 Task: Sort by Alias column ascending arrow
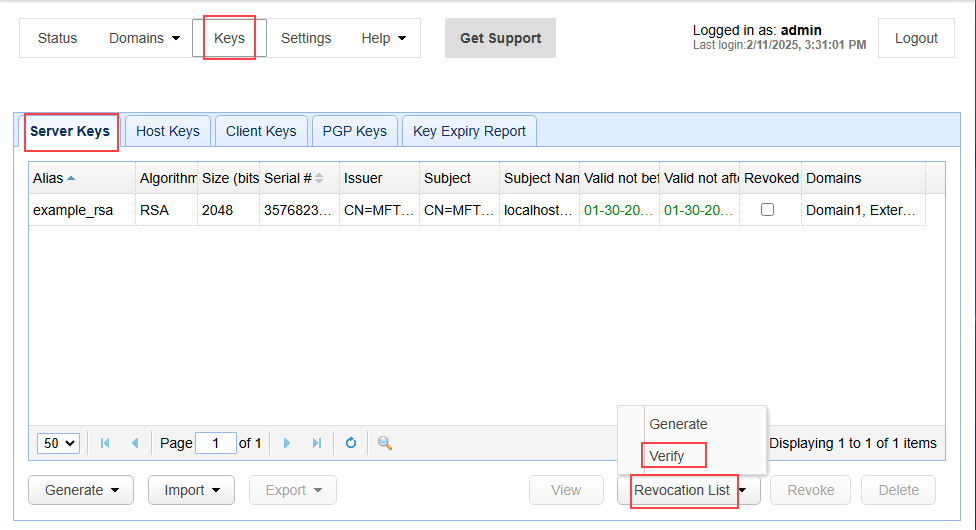71,178
